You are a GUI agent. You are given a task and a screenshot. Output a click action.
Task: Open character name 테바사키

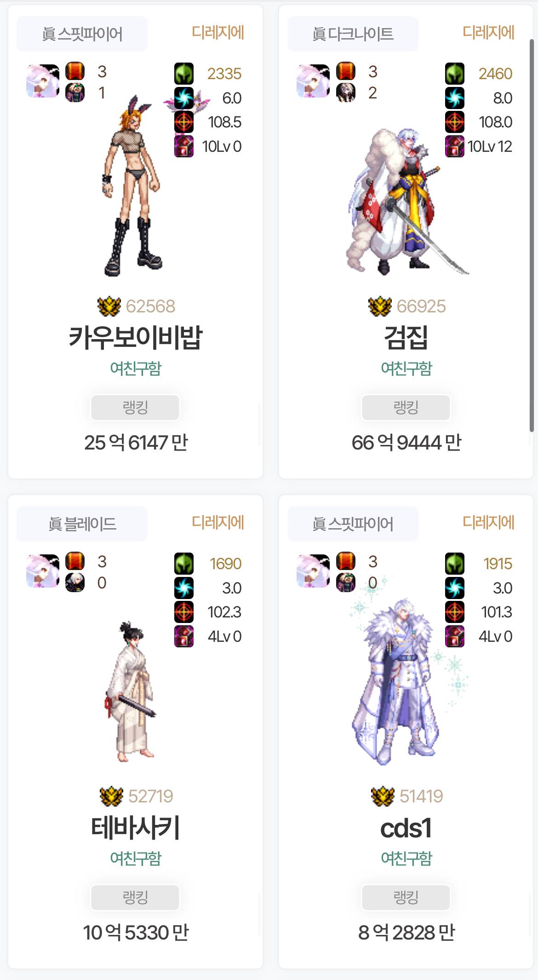pos(135,828)
